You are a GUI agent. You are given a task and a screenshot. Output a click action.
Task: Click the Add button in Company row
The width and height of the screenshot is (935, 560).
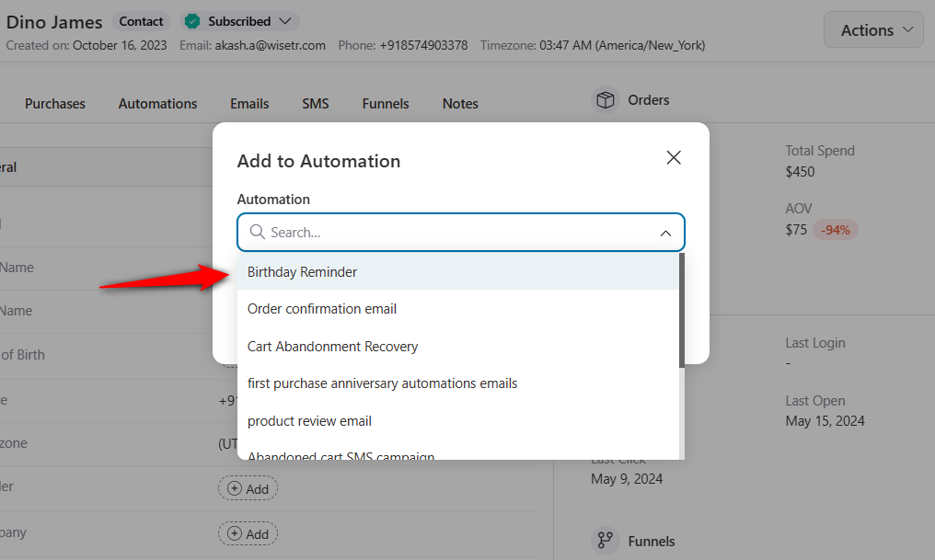[x=248, y=533]
